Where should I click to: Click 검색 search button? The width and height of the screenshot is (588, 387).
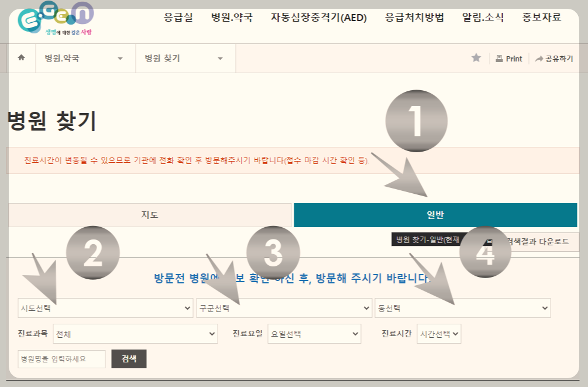(x=129, y=359)
